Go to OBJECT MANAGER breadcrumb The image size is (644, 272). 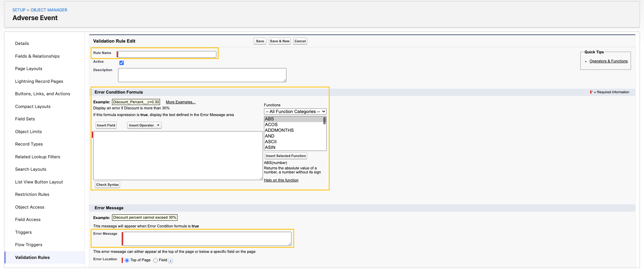(x=49, y=10)
